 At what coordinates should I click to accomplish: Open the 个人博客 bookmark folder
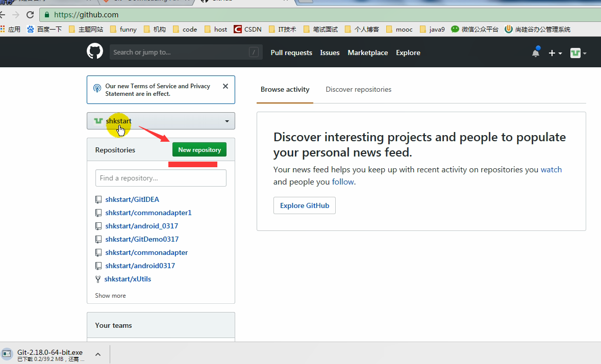362,29
